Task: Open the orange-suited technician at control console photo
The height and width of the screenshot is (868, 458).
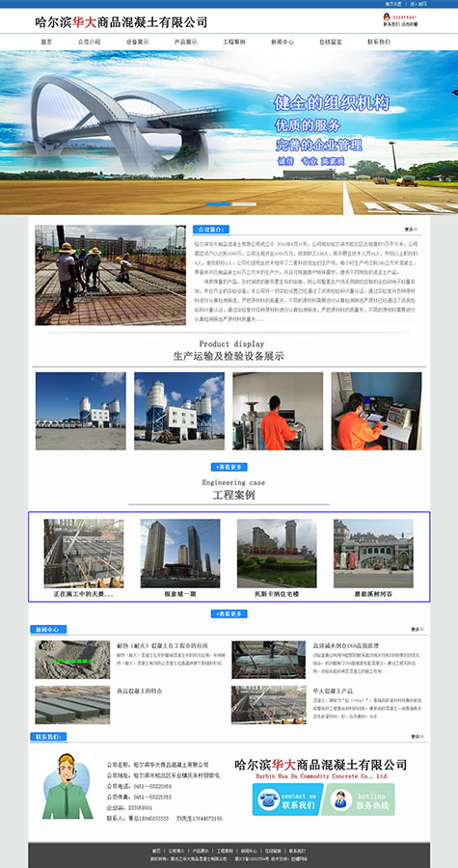Action: coord(376,411)
